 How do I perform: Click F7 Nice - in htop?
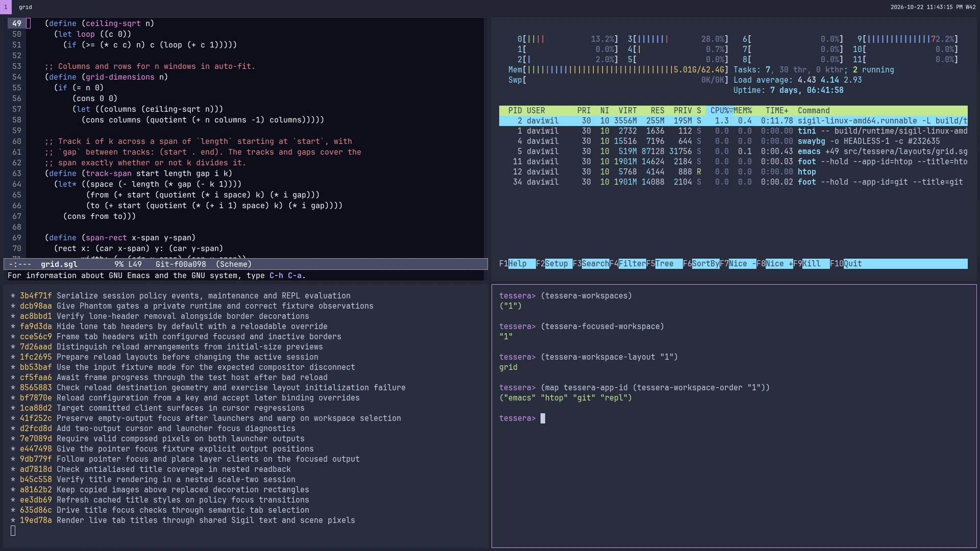click(738, 264)
